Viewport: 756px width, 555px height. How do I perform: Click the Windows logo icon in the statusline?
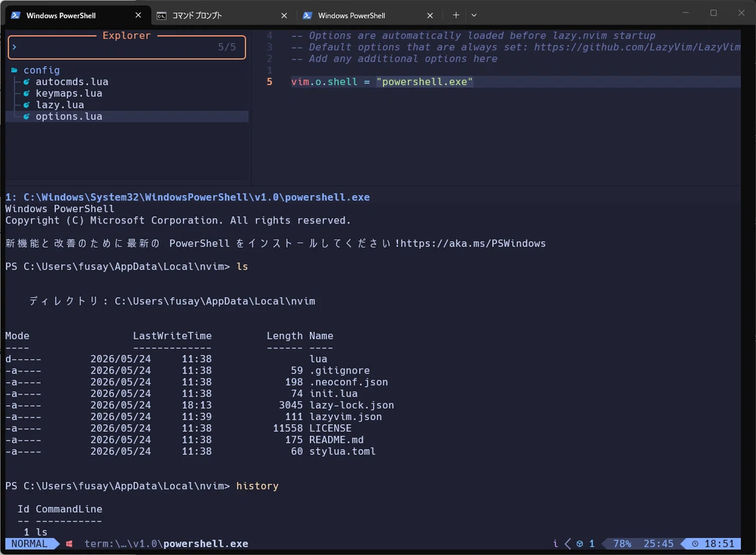tap(69, 544)
